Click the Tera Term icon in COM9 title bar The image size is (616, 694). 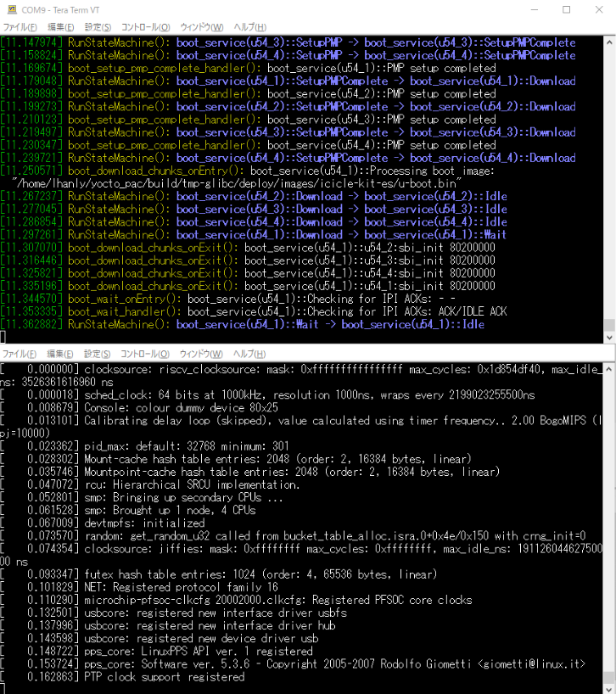pyautogui.click(x=13, y=9)
